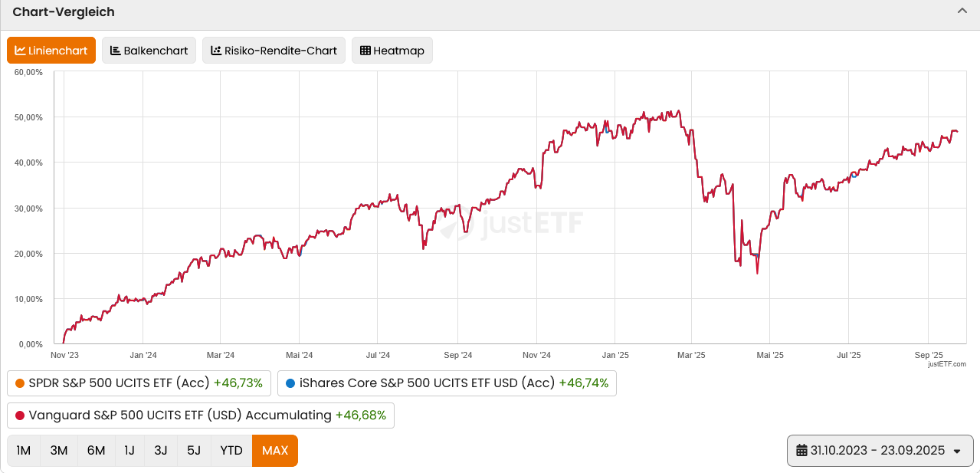Click the grid icon in Heatmap
The height and width of the screenshot is (473, 980).
[x=365, y=51]
